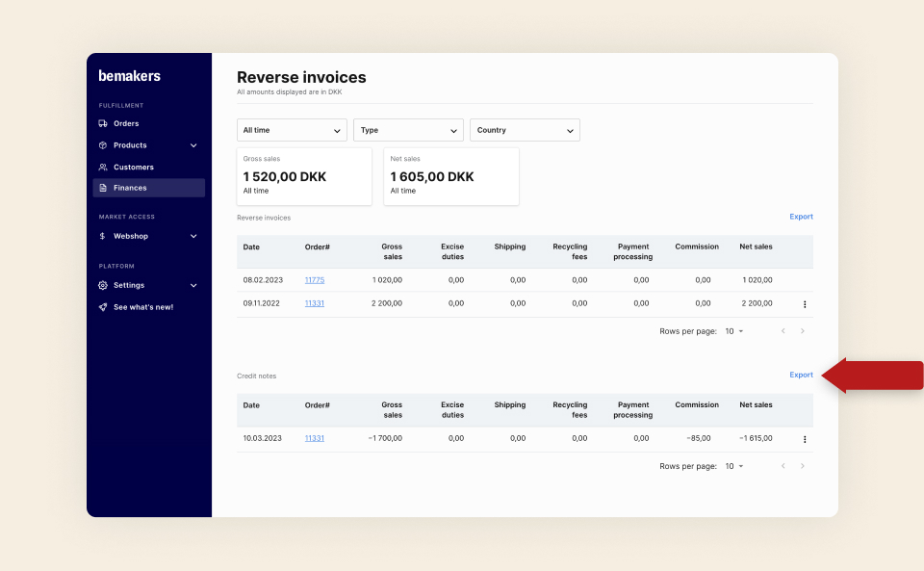Viewport: 924px width, 571px height.
Task: Open order 11331 in the Reverse invoices table
Action: (x=314, y=303)
